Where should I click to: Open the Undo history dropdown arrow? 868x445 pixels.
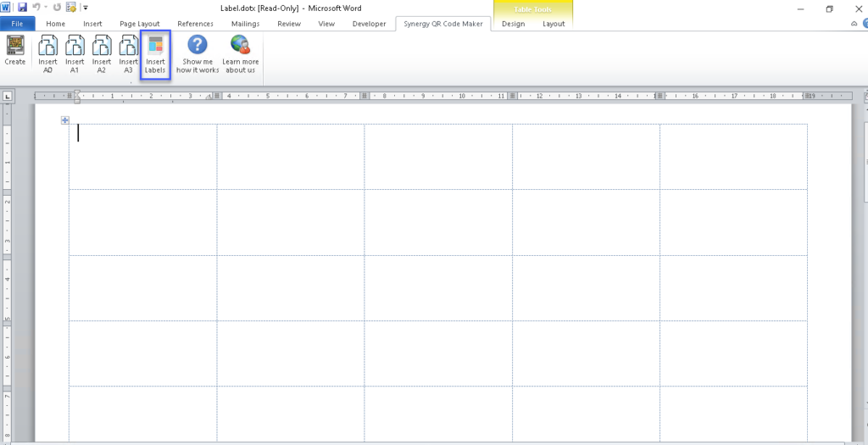pos(46,8)
